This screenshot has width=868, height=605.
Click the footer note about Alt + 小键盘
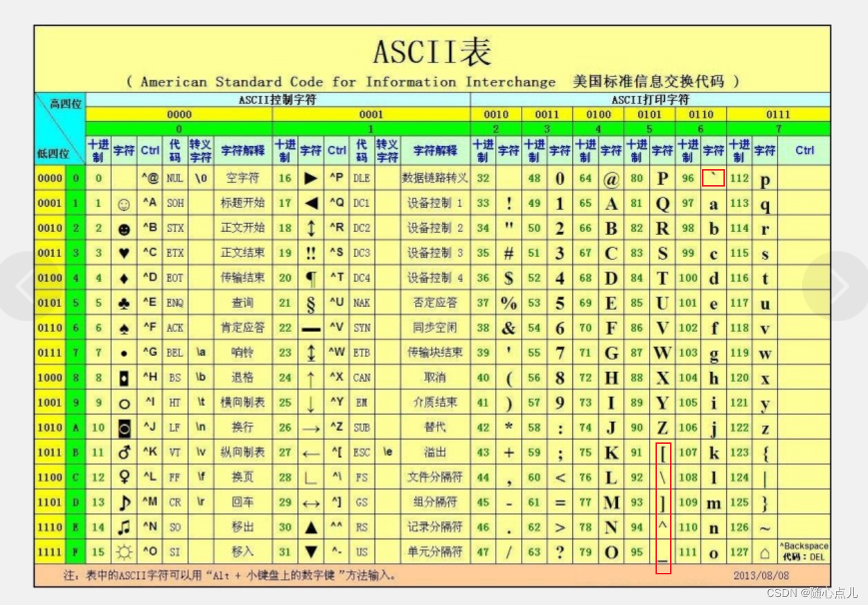coord(230,575)
